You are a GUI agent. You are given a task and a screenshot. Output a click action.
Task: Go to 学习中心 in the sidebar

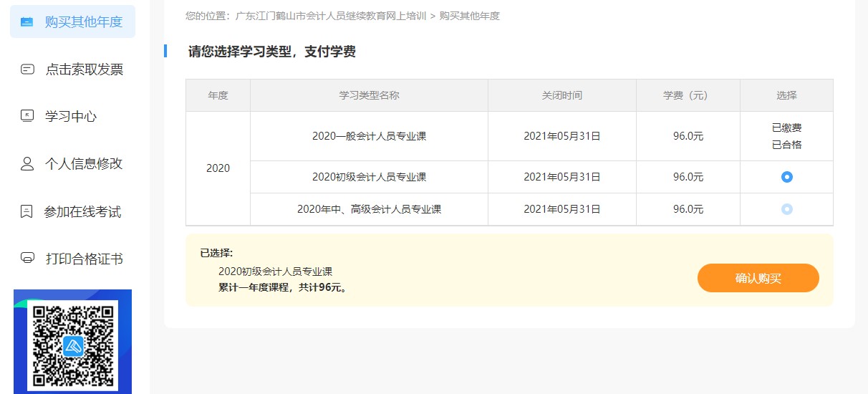pos(72,116)
